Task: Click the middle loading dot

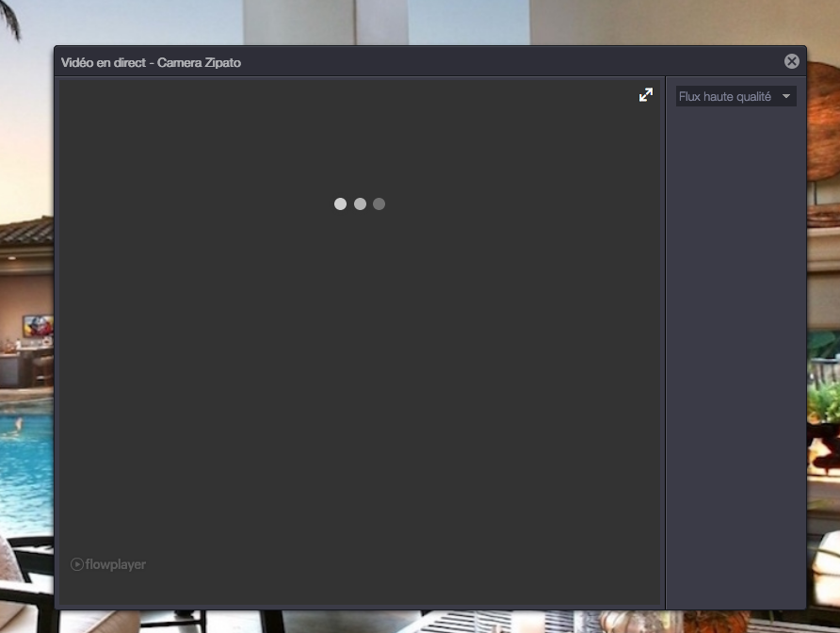Action: click(x=360, y=203)
